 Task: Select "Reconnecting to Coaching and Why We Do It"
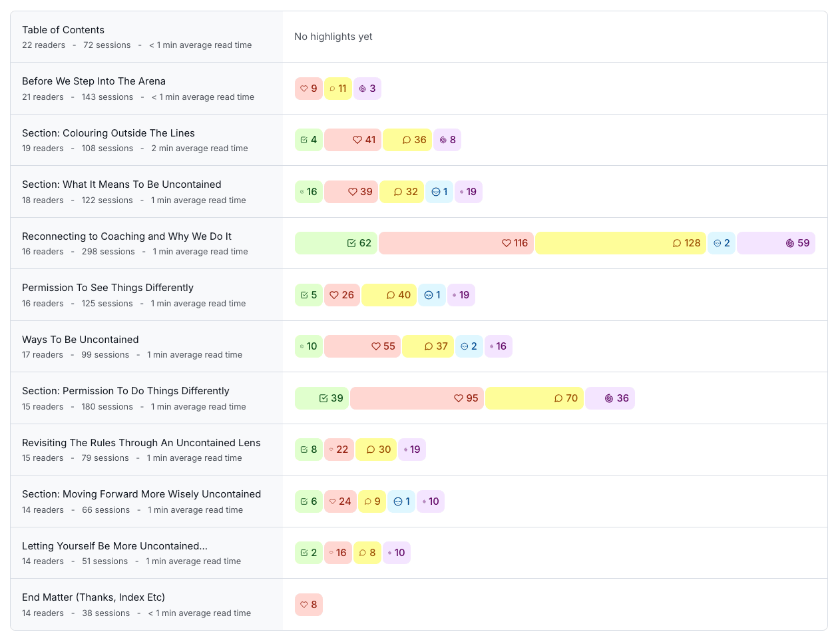pos(127,236)
